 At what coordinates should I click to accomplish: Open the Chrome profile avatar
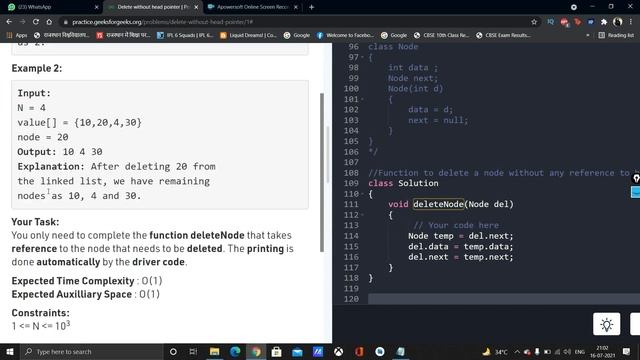coord(618,22)
